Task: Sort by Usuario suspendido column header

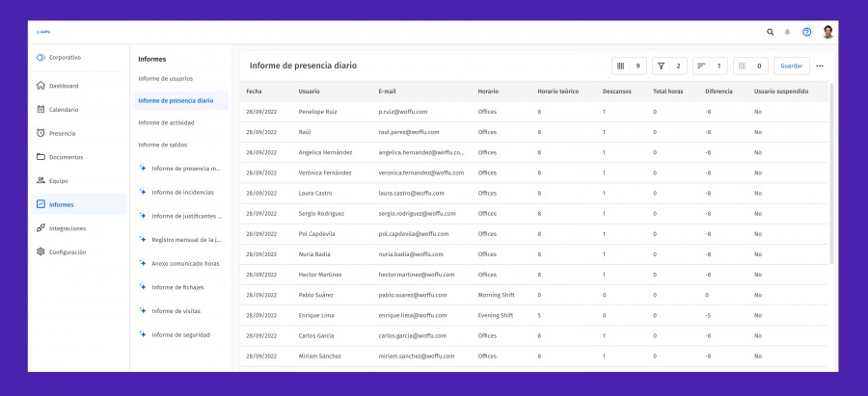Action: (x=781, y=92)
